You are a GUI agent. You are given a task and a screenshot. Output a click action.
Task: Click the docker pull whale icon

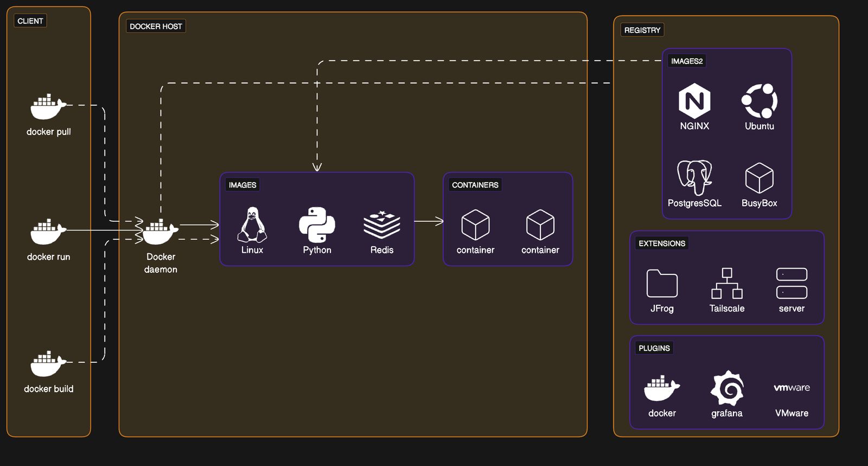click(48, 106)
